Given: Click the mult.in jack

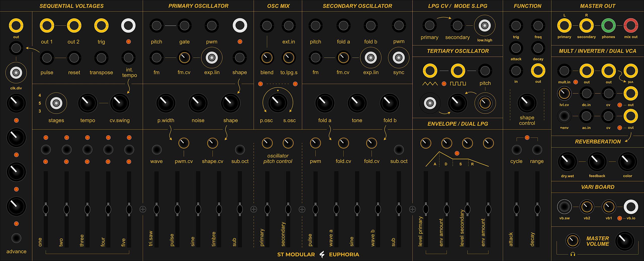Looking at the screenshot, I should tap(564, 71).
